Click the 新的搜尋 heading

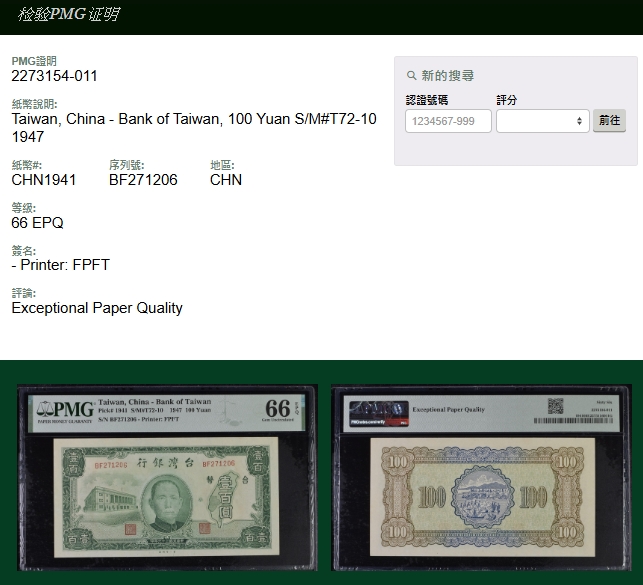(448, 75)
